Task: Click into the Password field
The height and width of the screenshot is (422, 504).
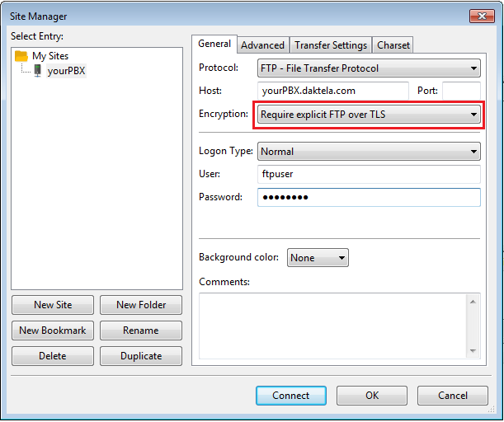Action: pyautogui.click(x=369, y=198)
